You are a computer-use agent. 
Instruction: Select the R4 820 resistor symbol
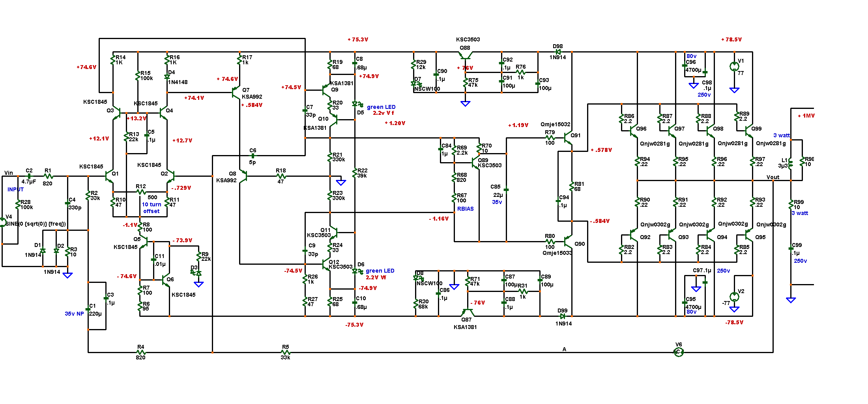pos(141,352)
